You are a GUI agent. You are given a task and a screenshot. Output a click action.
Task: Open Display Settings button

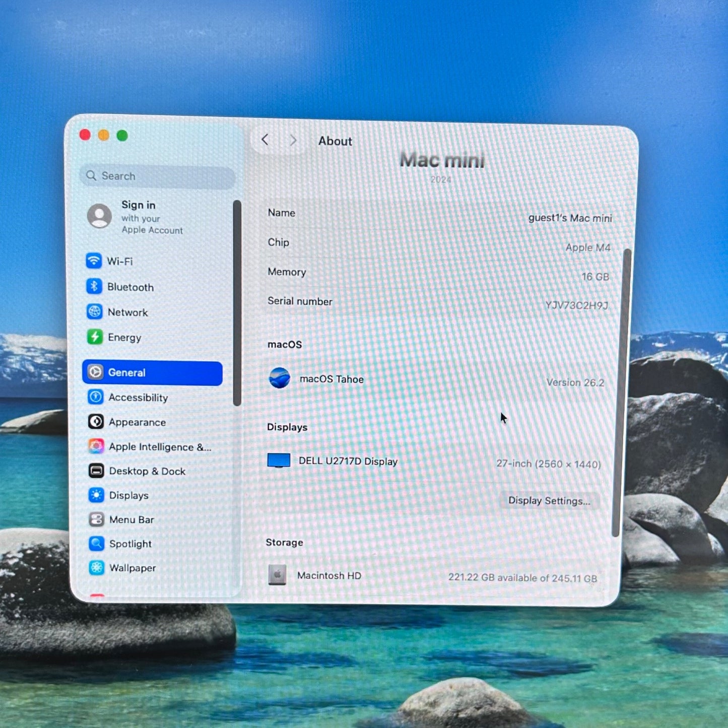pyautogui.click(x=549, y=500)
